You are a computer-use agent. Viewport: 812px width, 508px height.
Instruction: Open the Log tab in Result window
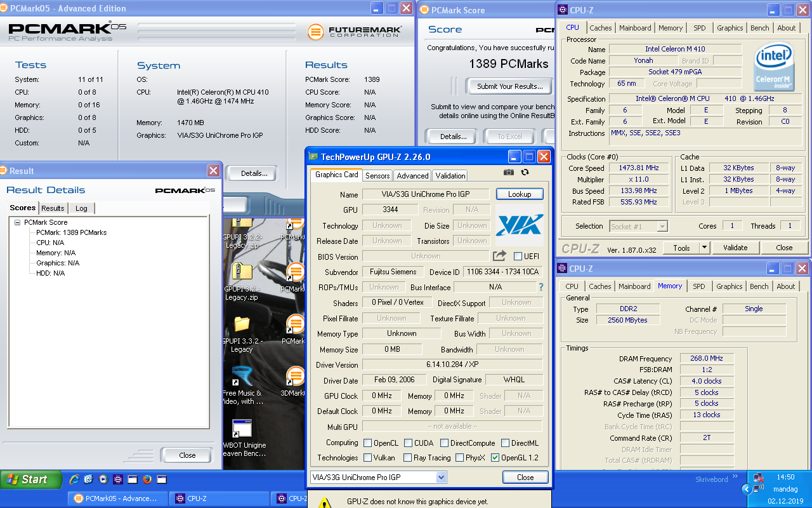(x=82, y=208)
